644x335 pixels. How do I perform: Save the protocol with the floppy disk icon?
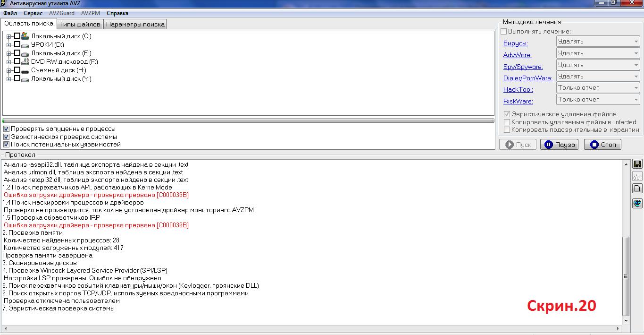point(637,164)
